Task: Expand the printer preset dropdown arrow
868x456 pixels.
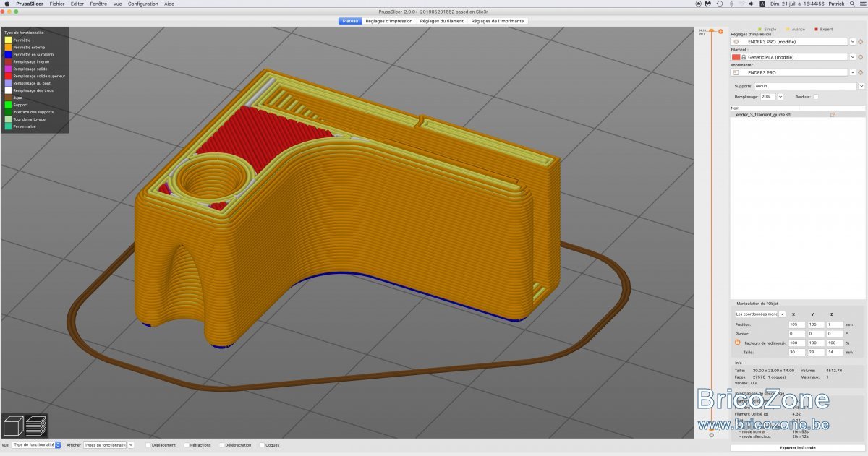Action: coord(853,72)
